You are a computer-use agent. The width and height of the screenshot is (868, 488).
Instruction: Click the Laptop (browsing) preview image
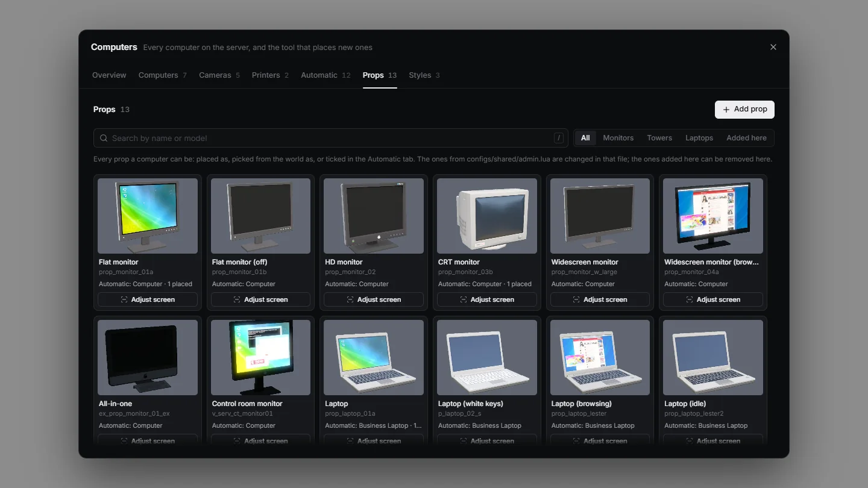(x=600, y=357)
